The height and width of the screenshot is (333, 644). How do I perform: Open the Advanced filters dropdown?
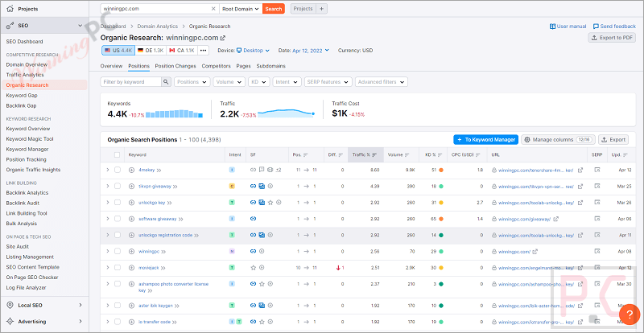[381, 82]
